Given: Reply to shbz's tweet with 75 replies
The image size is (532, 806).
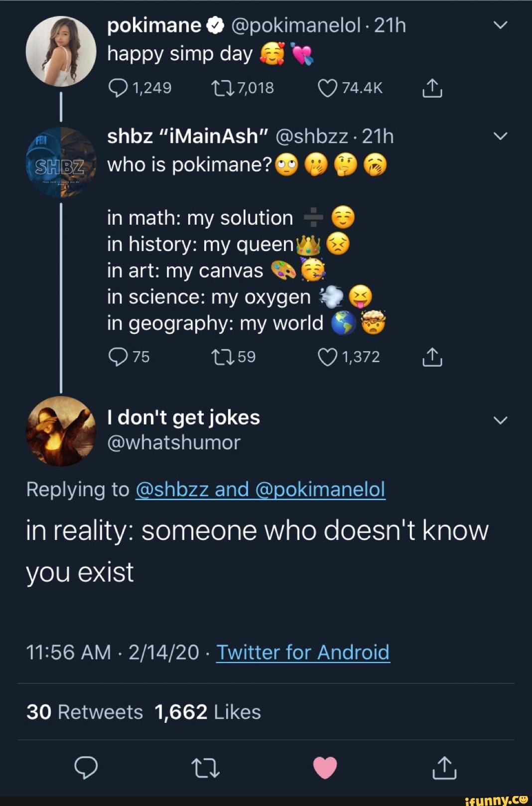Looking at the screenshot, I should (118, 357).
